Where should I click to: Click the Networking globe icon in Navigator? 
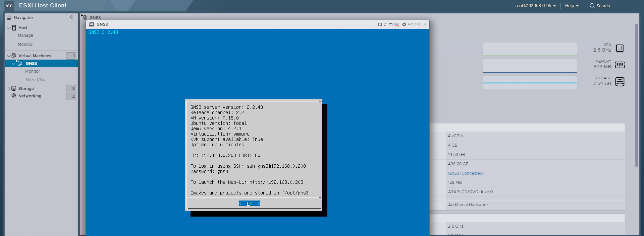point(14,96)
